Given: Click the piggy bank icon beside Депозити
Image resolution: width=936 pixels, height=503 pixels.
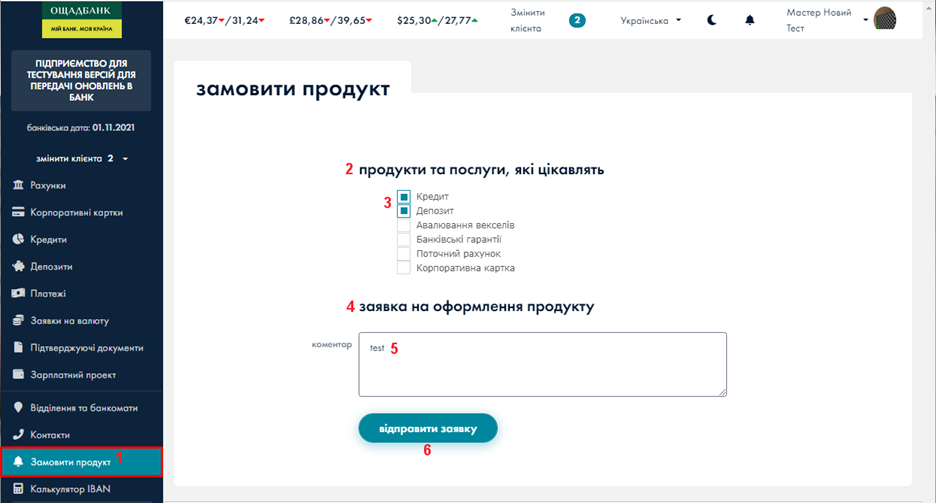Looking at the screenshot, I should [x=18, y=267].
